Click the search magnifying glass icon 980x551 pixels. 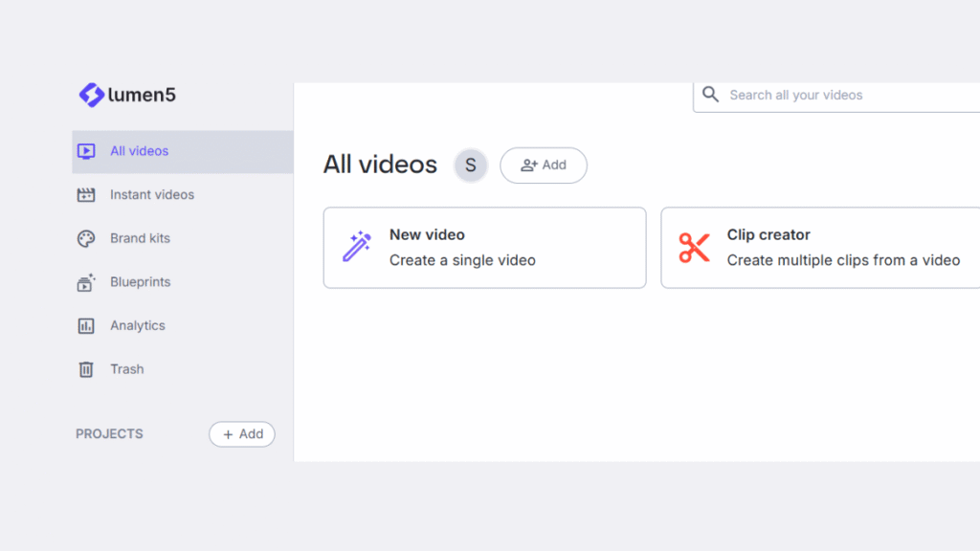pyautogui.click(x=710, y=95)
